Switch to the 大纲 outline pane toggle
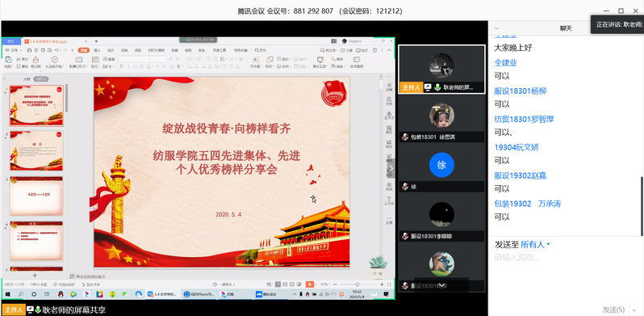Screen dimensions: 644x316 tap(27, 78)
